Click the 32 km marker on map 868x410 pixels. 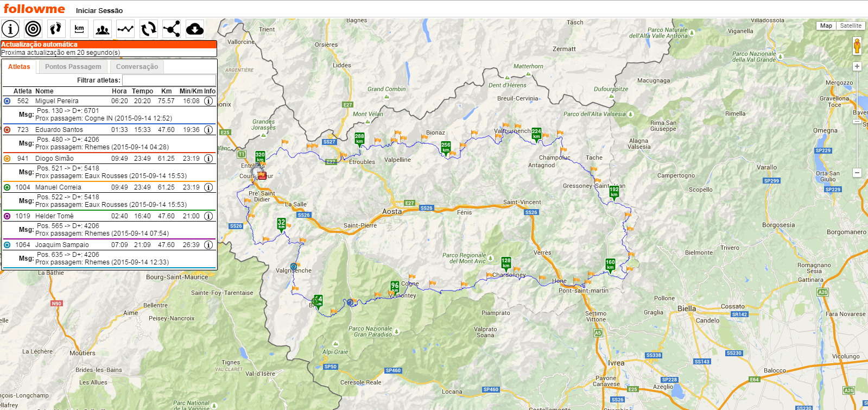coord(281,224)
